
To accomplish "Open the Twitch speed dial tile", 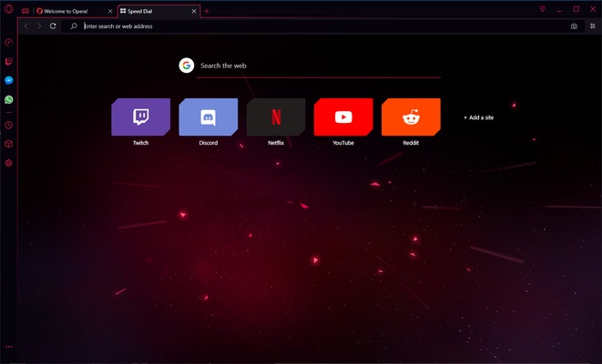I will (140, 117).
